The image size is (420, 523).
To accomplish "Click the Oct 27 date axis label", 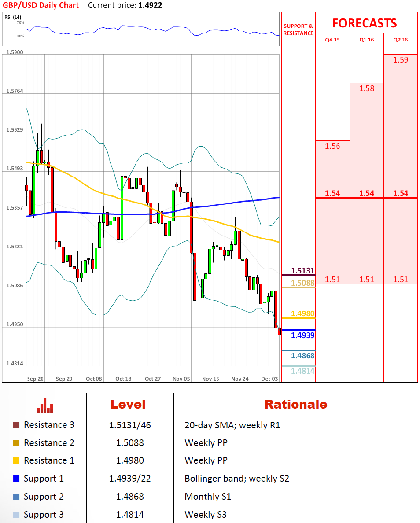I will pyautogui.click(x=152, y=379).
